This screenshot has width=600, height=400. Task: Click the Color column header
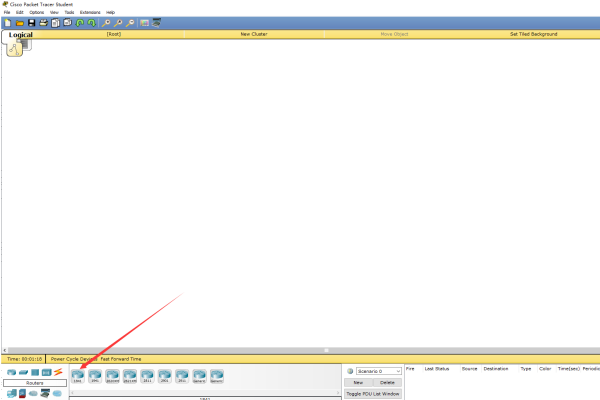[545, 369]
